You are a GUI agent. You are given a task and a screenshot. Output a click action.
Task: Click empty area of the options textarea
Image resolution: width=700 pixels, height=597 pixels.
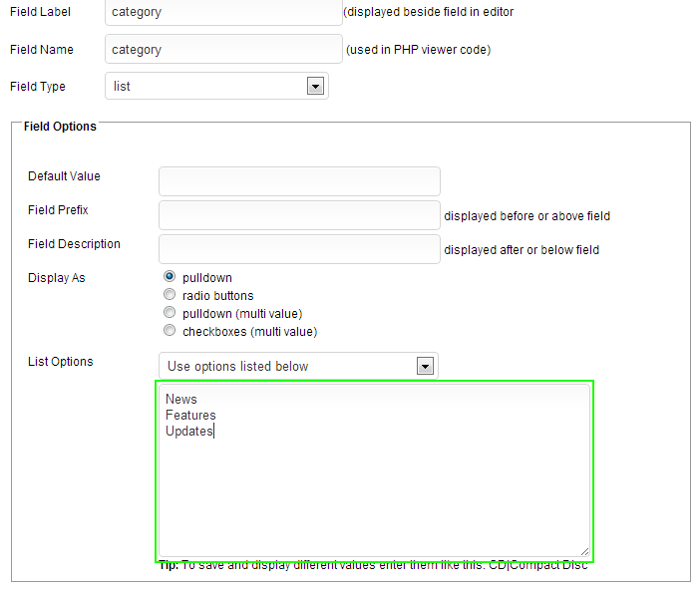pos(374,498)
